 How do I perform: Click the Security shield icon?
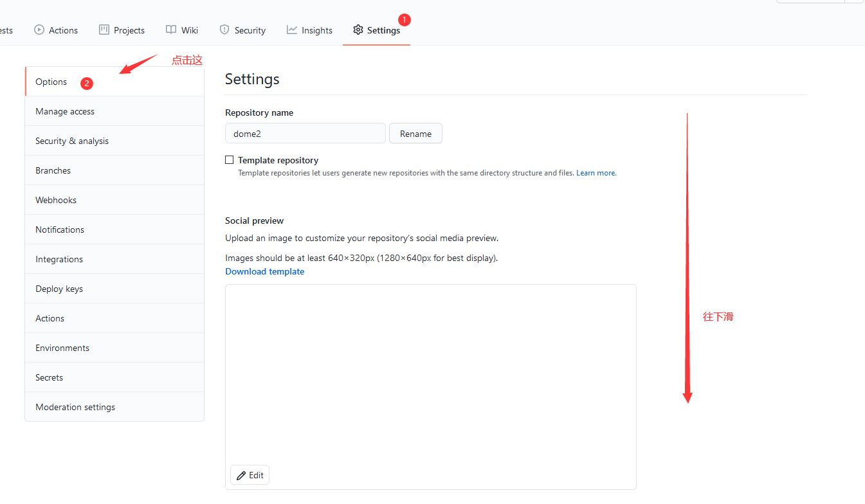tap(224, 30)
